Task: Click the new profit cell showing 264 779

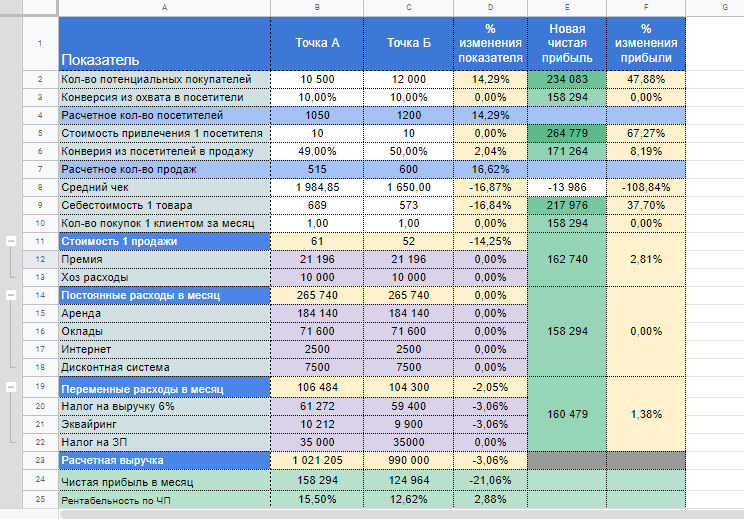Action: point(567,133)
